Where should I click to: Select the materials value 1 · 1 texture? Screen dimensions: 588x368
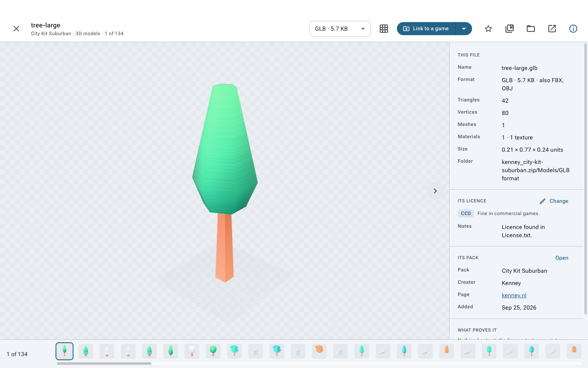(517, 137)
